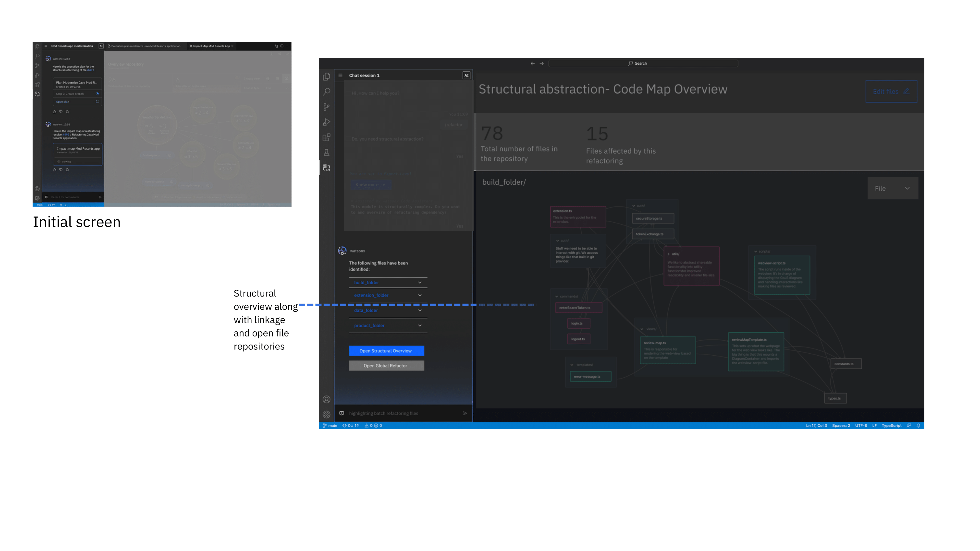Image resolution: width=980 pixels, height=551 pixels.
Task: Collapse the scripts/ group in code map
Action: click(756, 251)
